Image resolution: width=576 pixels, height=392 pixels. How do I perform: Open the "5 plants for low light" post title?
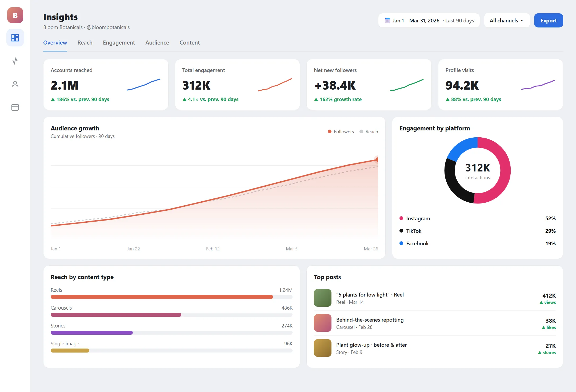coord(370,295)
